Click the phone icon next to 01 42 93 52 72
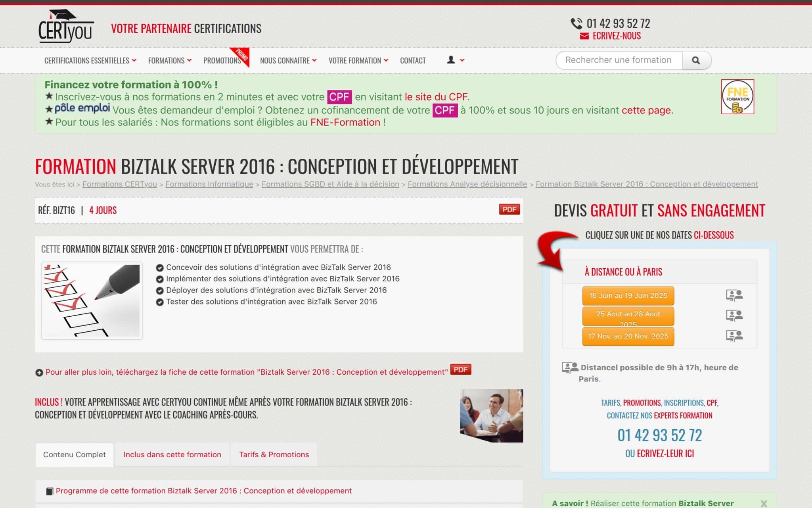812x508 pixels. pos(576,23)
